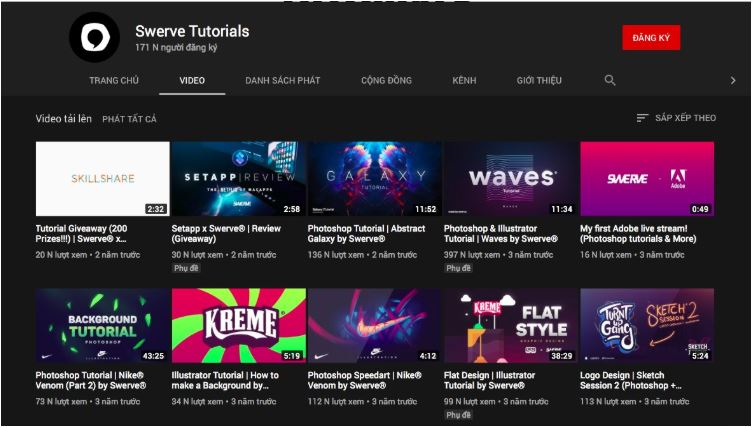The image size is (753, 428).
Task: Switch to the GIỚI THIỆU tab
Action: pyautogui.click(x=539, y=81)
